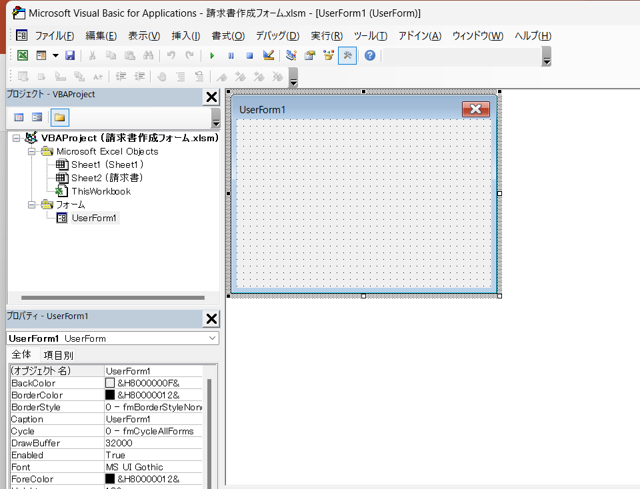Screen dimensions: 640x489
Task: Click the View Object icon in project panel
Action: [x=38, y=118]
